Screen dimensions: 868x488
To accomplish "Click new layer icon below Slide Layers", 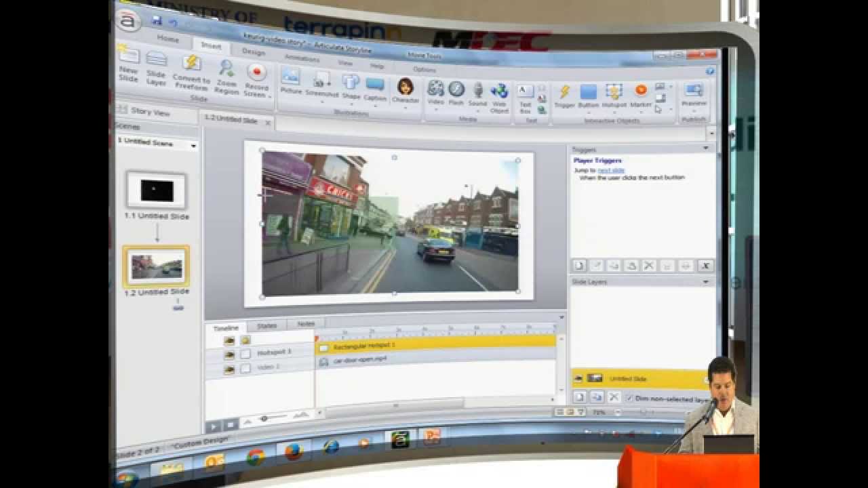I will (580, 397).
